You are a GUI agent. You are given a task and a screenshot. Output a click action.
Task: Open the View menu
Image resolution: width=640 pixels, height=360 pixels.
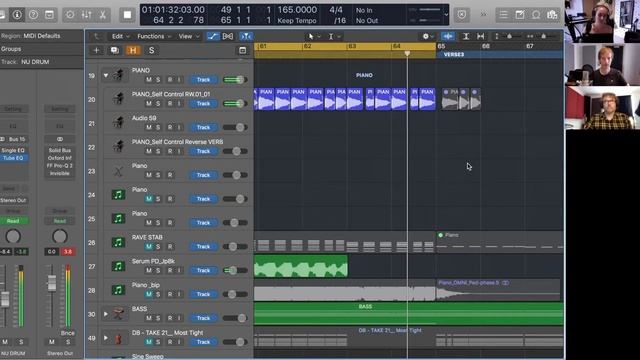click(189, 36)
